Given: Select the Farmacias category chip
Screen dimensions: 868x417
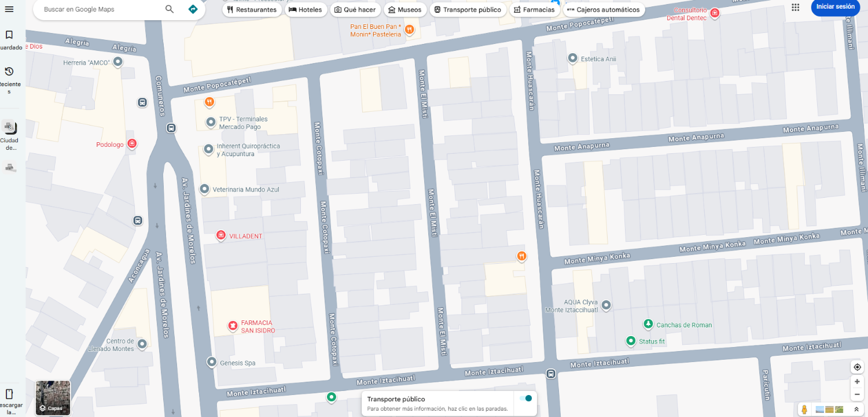Looking at the screenshot, I should 534,10.
